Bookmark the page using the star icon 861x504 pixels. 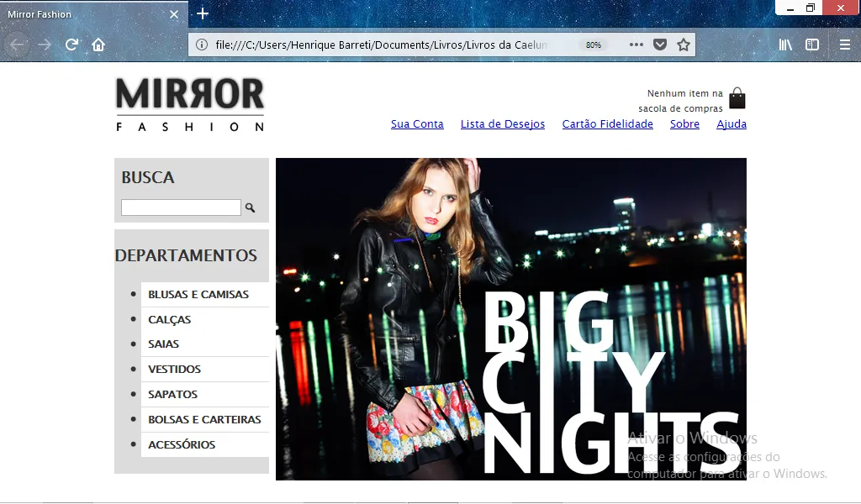click(683, 45)
